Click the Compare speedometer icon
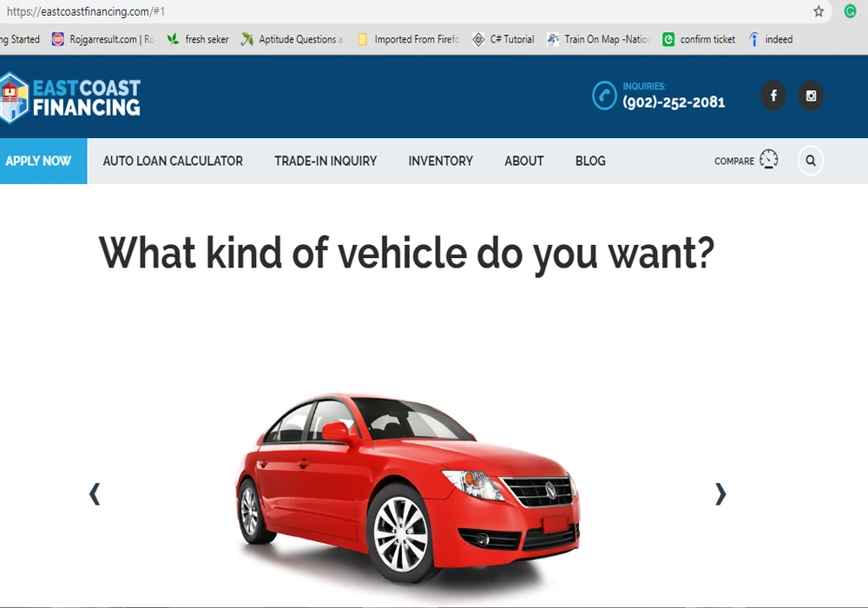This screenshot has height=608, width=868. click(x=768, y=160)
